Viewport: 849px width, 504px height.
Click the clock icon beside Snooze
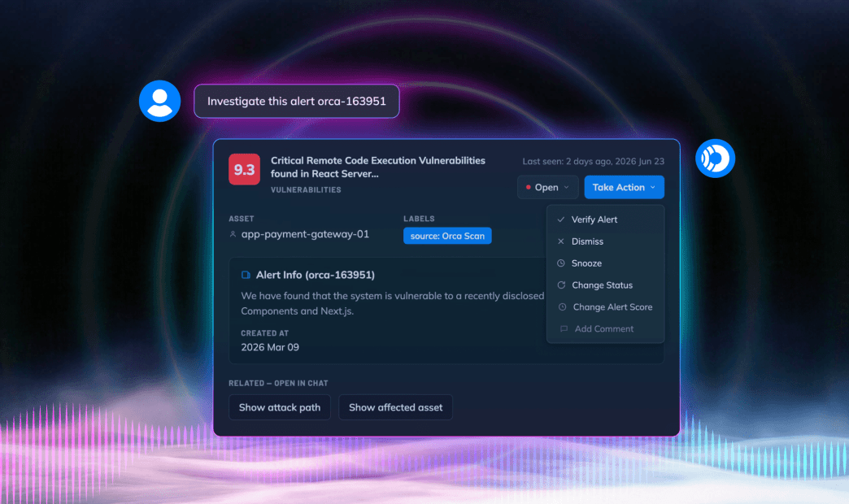561,263
